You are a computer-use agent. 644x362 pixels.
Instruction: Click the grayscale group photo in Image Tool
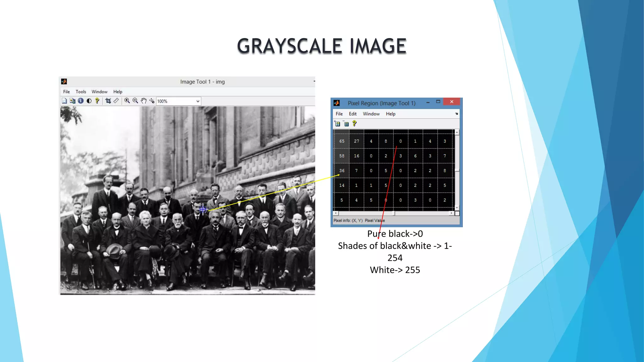[x=188, y=200]
